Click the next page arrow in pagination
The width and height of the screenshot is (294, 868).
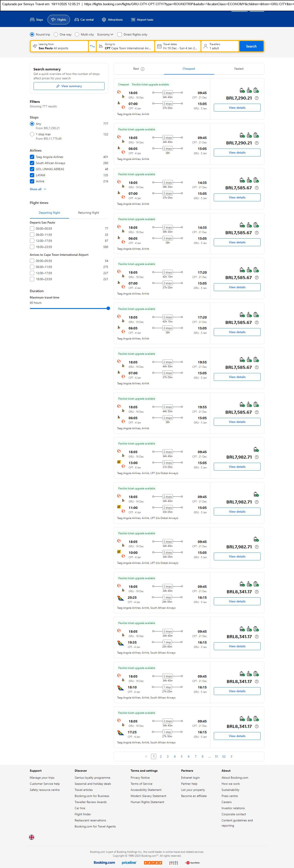pos(231,756)
